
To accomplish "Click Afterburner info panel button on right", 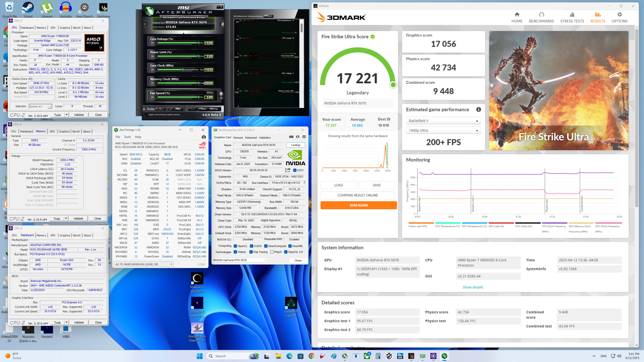I will point(222,24).
